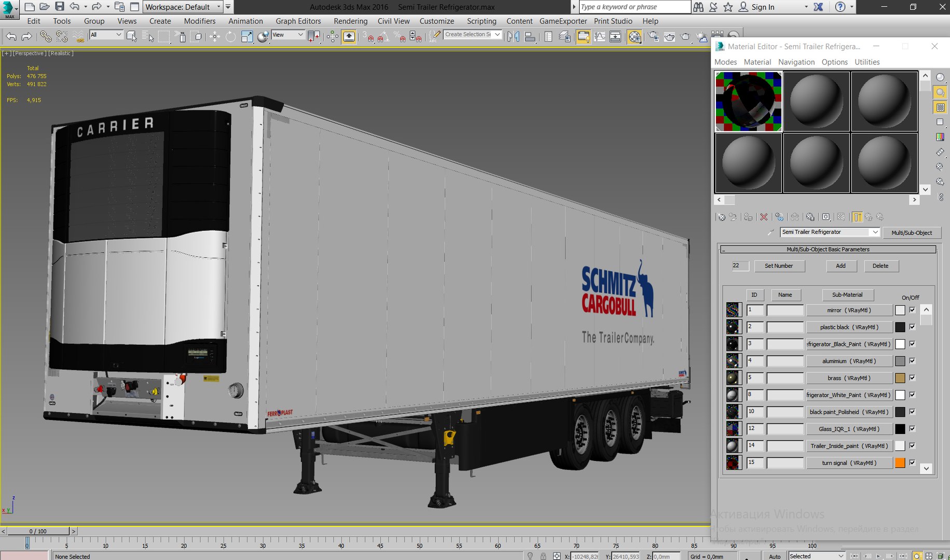Click the Save File icon
The height and width of the screenshot is (560, 950).
[x=59, y=7]
